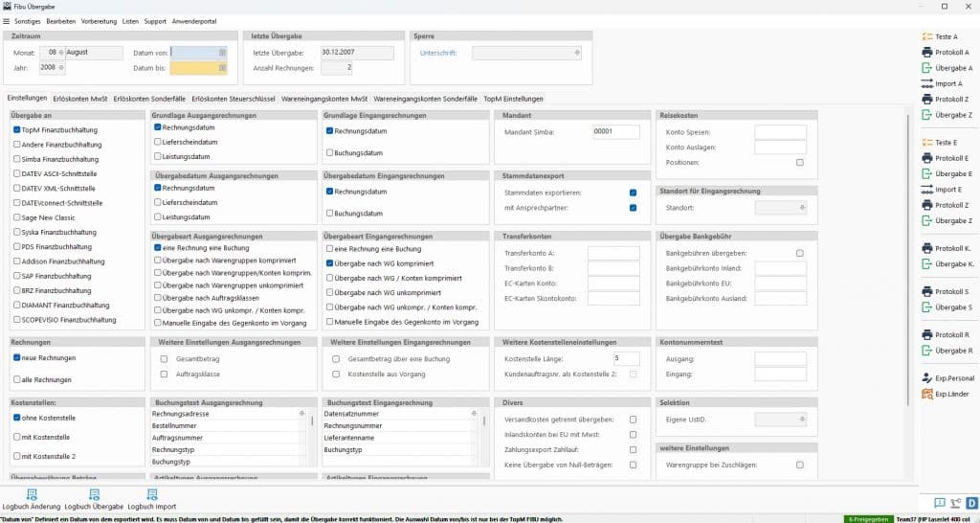Open Protokoll A printer icon
The image size is (980, 523).
[926, 52]
